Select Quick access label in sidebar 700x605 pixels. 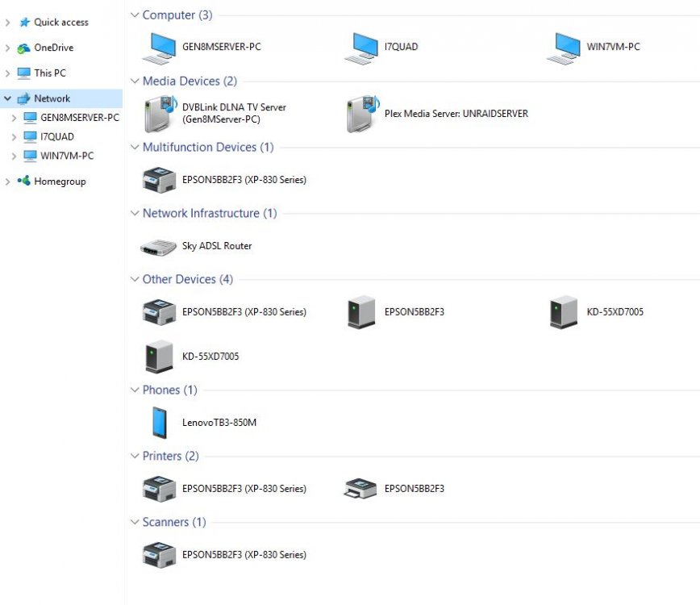coord(61,23)
